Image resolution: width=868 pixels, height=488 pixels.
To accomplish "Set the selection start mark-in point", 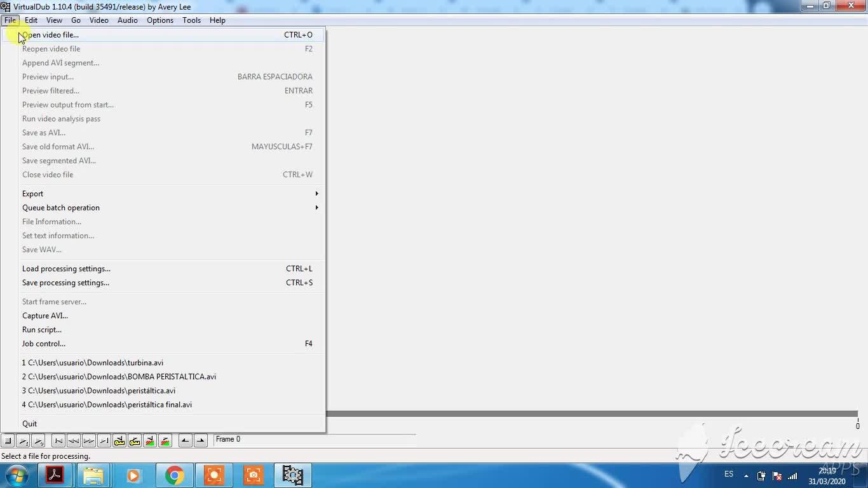I will (x=186, y=440).
